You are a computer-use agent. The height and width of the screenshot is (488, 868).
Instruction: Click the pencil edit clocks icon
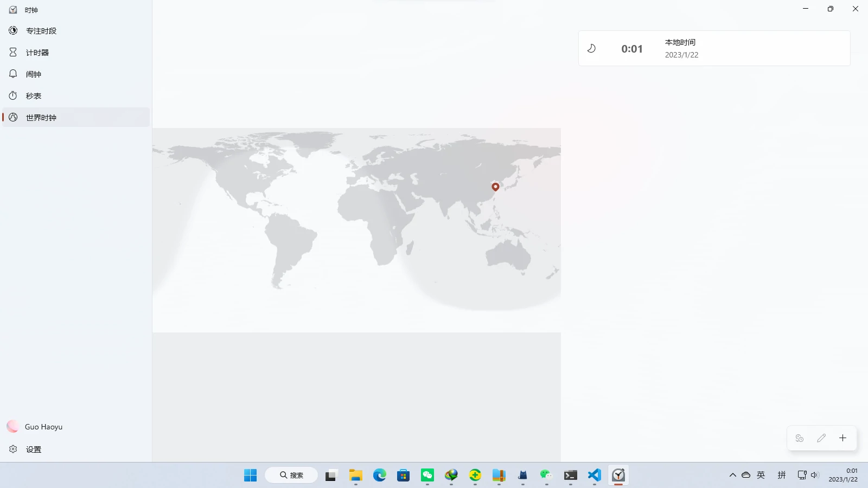coord(821,438)
